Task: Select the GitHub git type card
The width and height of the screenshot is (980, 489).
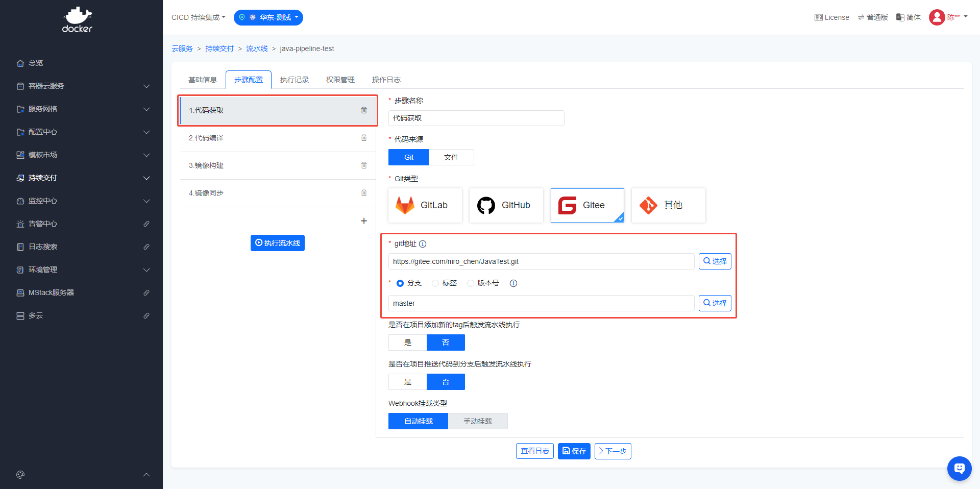Action: point(506,205)
